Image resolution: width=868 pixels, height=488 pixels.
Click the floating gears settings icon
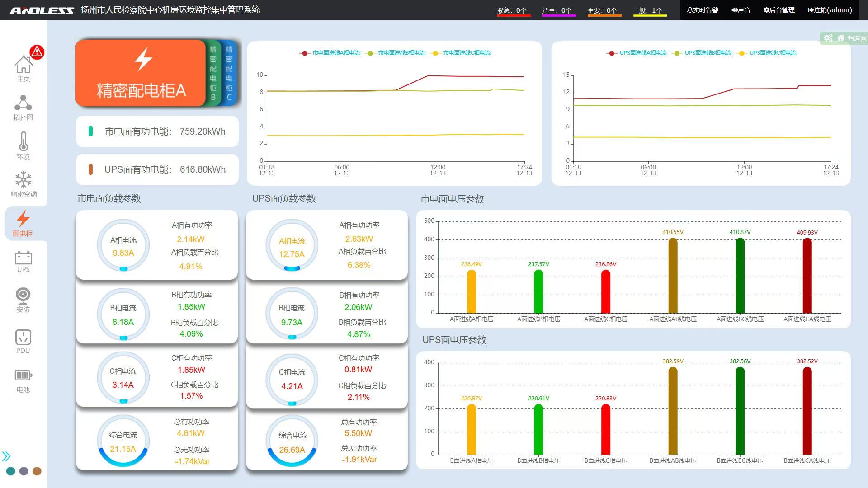tap(828, 38)
